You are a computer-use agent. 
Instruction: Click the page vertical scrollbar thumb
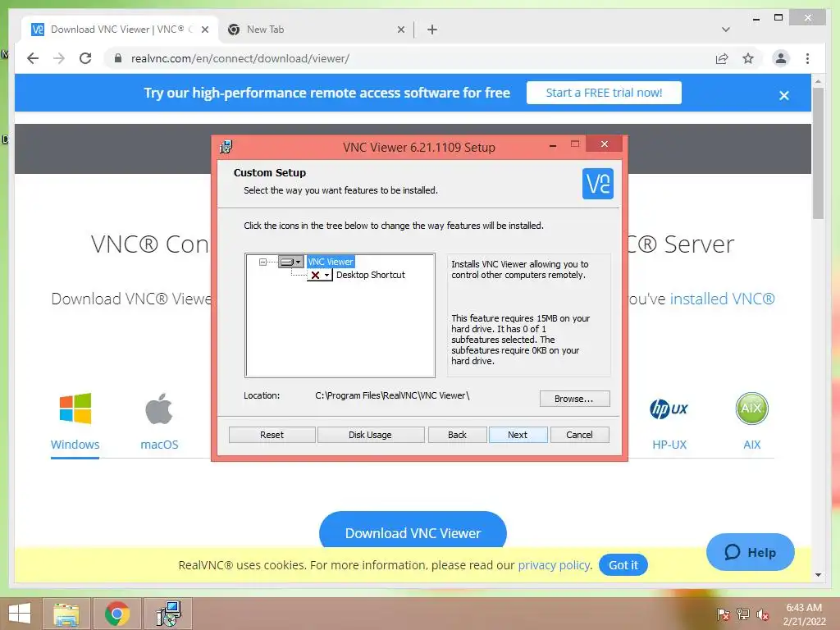tap(818, 153)
